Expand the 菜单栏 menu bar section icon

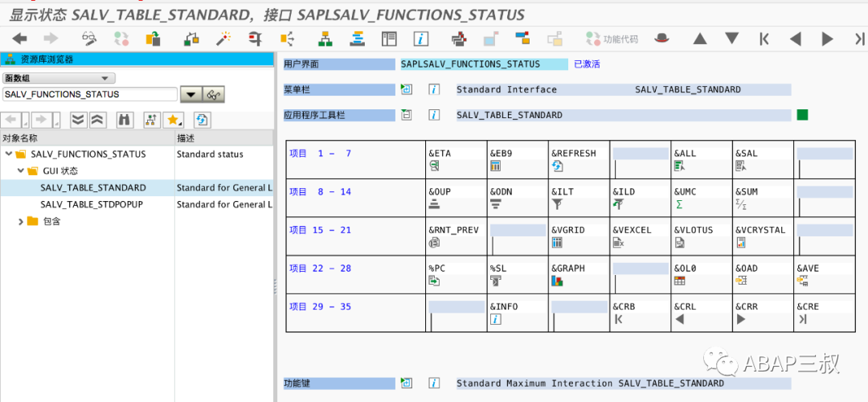click(x=407, y=89)
